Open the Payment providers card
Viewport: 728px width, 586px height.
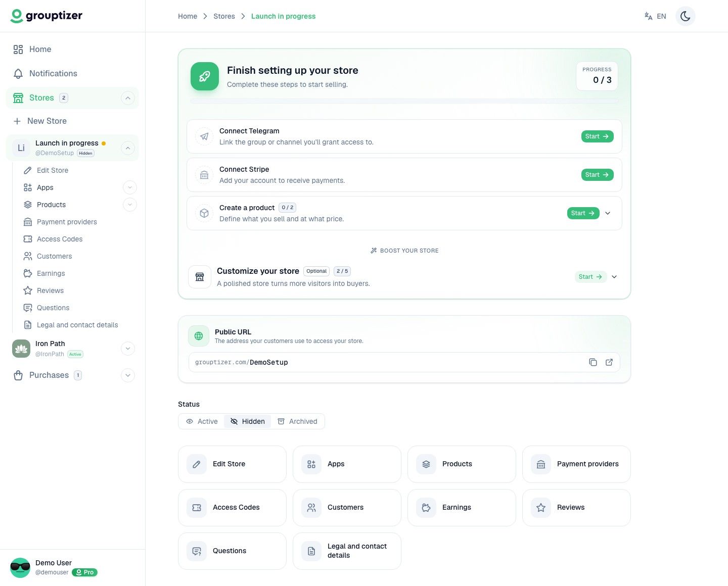pyautogui.click(x=576, y=464)
